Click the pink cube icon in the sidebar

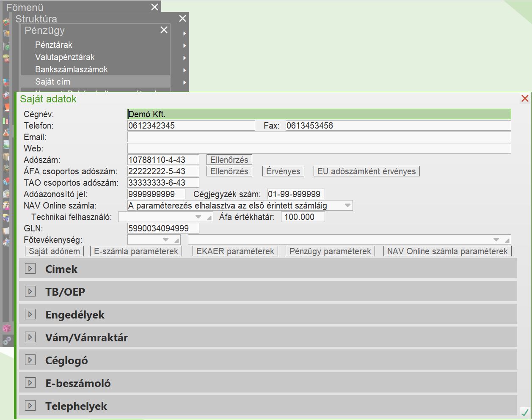click(6, 328)
